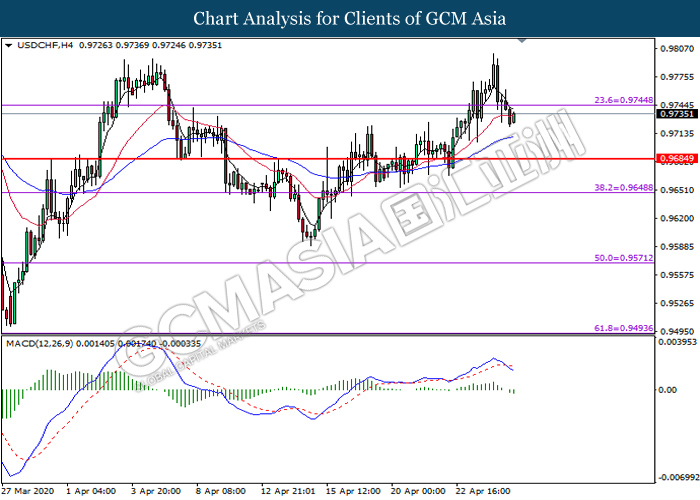Select the 61.8=0.94936 Fibonacci label
Screen dimensions: 700x500
click(x=624, y=328)
